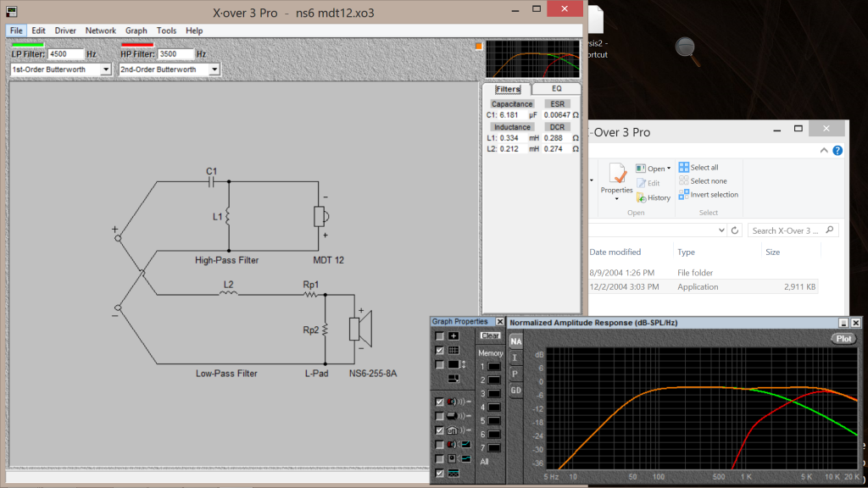Screen dimensions: 868x488
Task: Toggle the system response (house) checkbox
Action: point(440,430)
